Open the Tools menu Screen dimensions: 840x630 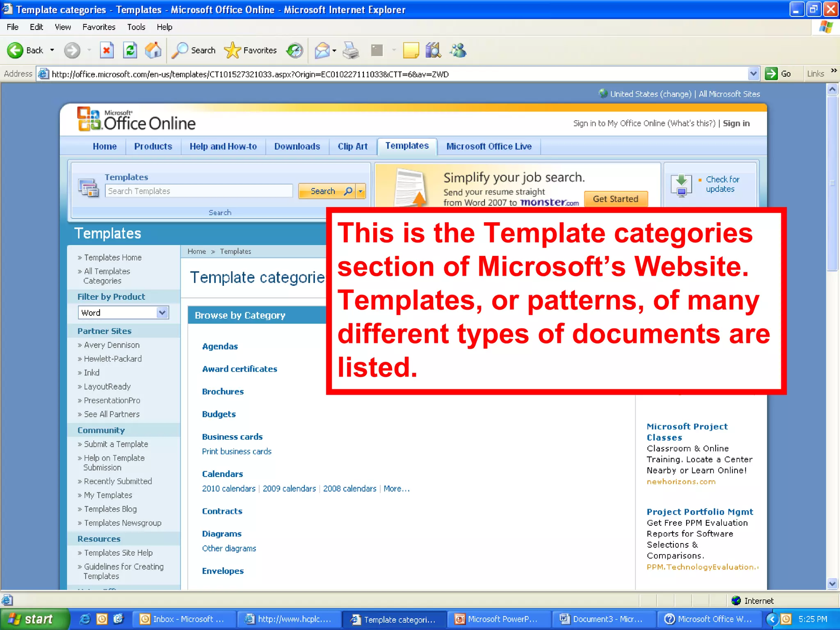point(136,27)
